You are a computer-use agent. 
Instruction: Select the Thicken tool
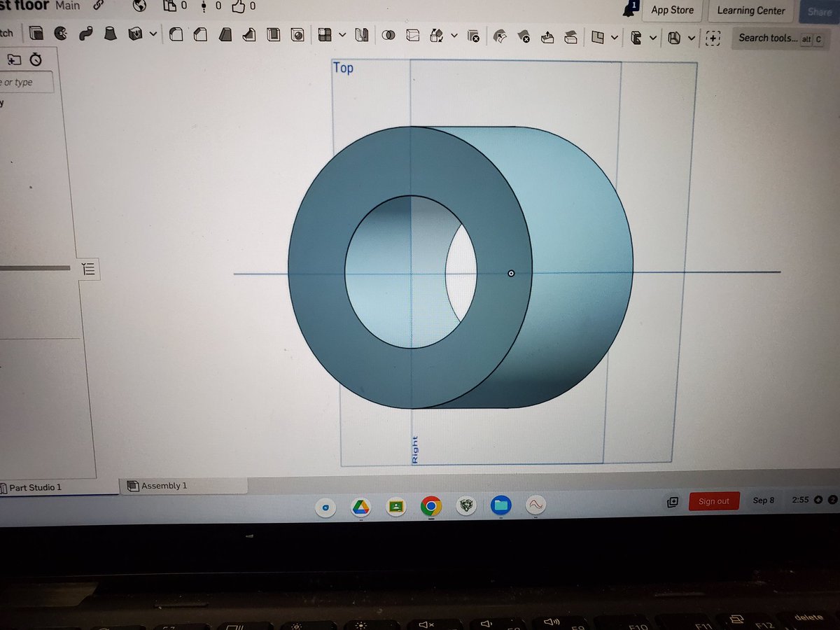point(136,34)
